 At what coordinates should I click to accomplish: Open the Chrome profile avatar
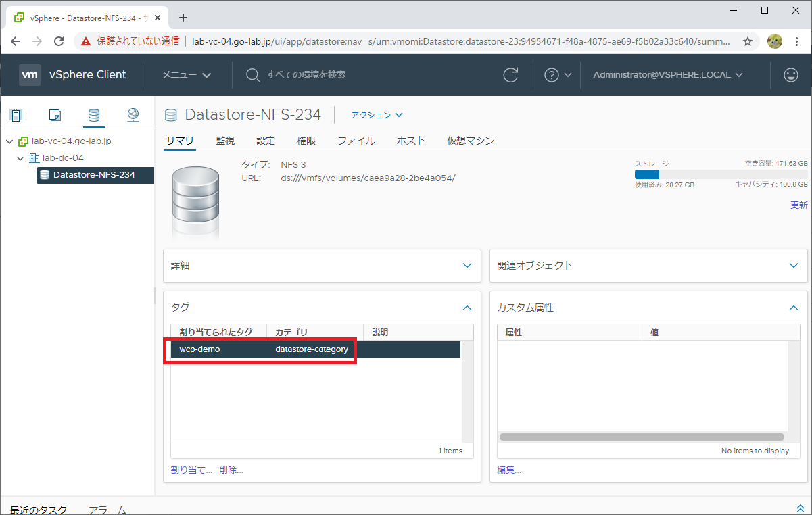[x=775, y=41]
